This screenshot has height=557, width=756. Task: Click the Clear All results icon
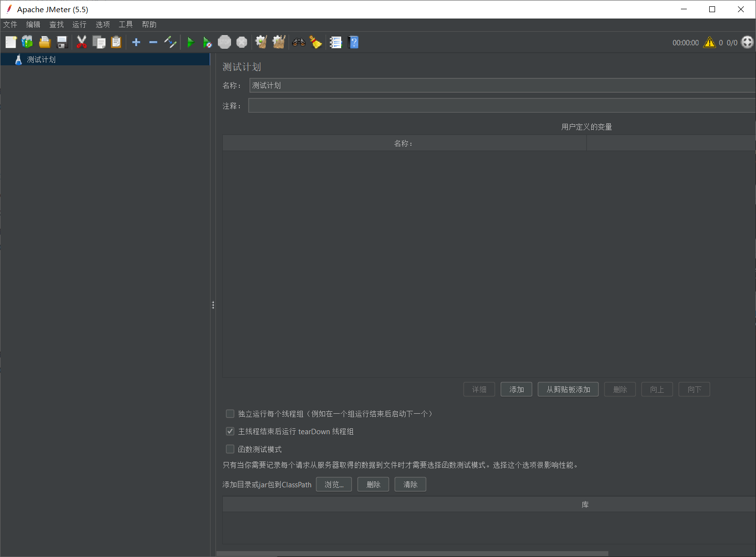coord(279,42)
